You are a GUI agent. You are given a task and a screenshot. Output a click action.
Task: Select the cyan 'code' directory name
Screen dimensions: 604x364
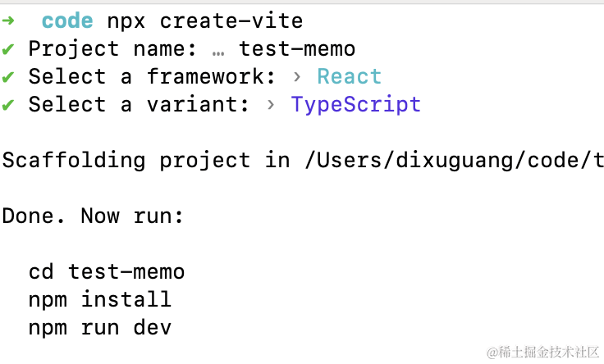(x=67, y=21)
